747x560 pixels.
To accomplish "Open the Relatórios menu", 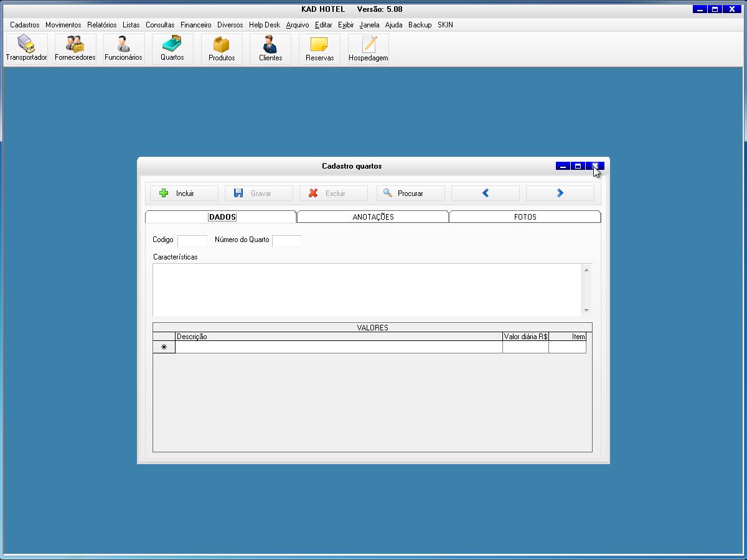I will (x=102, y=25).
